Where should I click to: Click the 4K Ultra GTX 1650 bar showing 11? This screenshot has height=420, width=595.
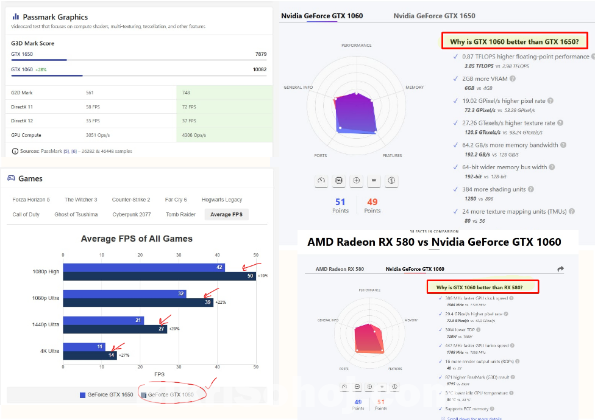[x=84, y=347]
